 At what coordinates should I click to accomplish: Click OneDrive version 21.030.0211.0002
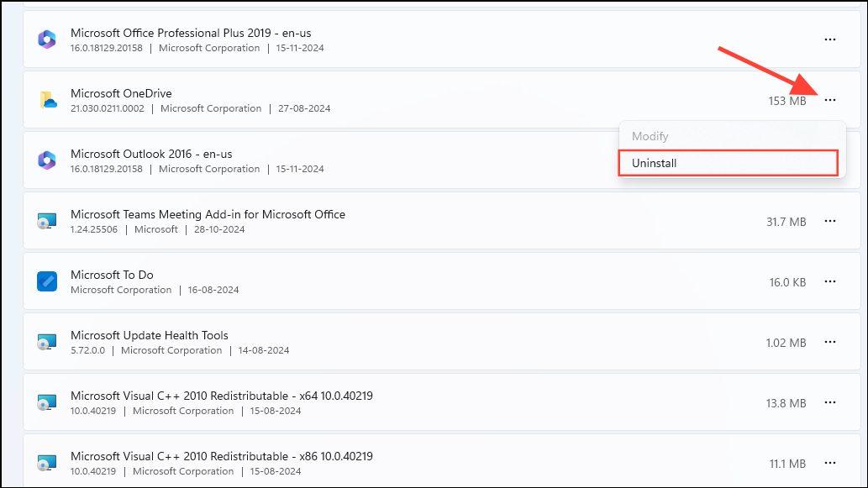click(108, 108)
